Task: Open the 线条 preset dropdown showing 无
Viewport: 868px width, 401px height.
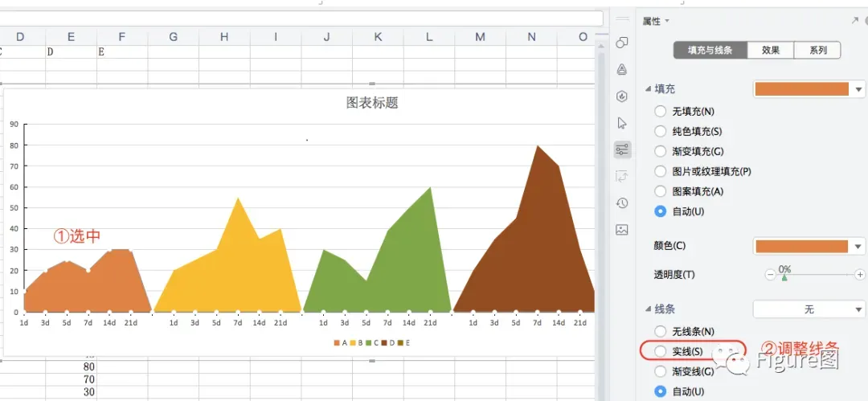Action: pos(809,309)
